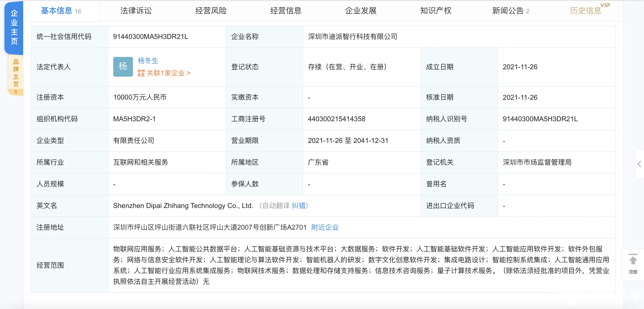The width and height of the screenshot is (644, 309).
Task: Click company type 有限责任公司
Action: [x=133, y=141]
